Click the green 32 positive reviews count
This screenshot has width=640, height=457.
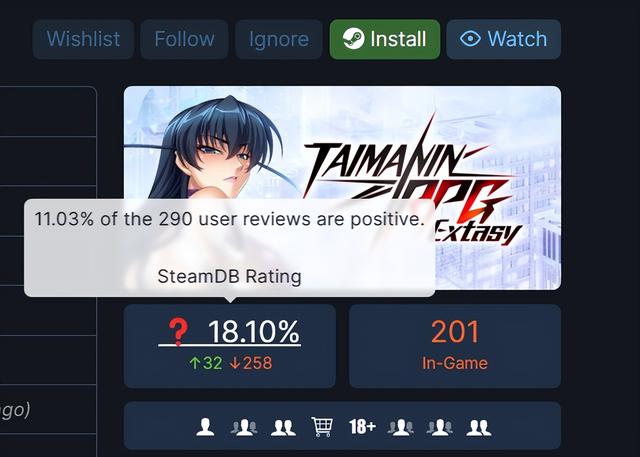click(206, 363)
